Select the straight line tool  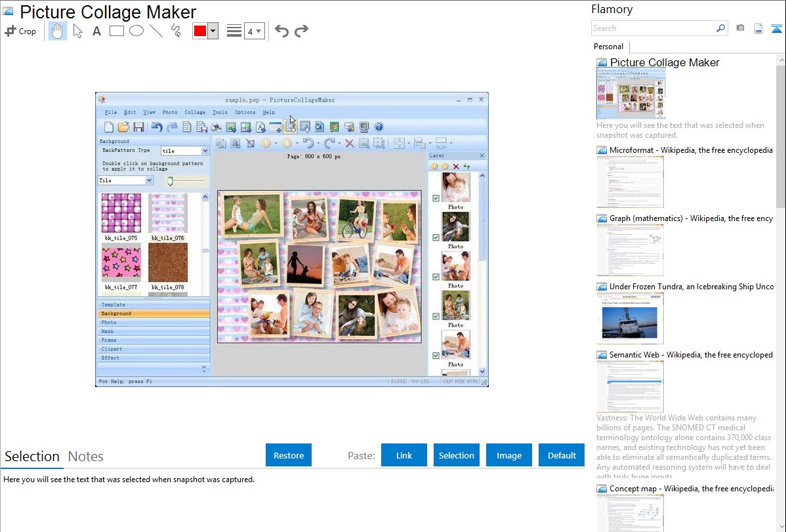(156, 31)
